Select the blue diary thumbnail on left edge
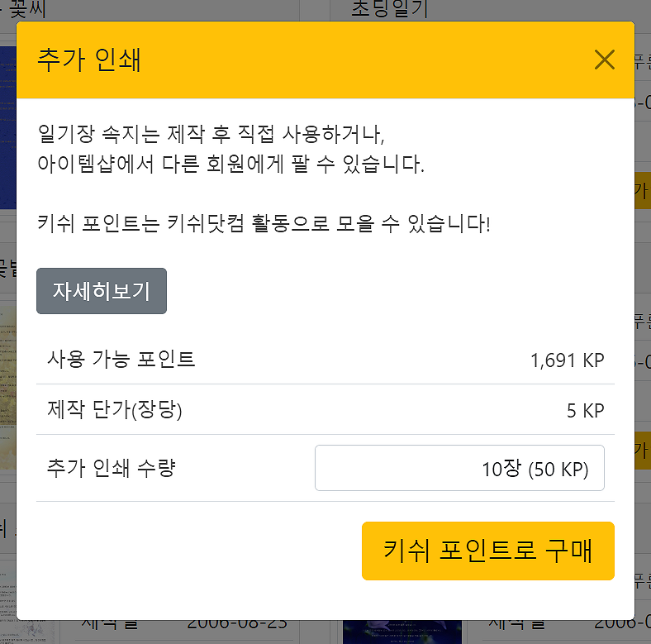This screenshot has height=644, width=651. [x=7, y=124]
